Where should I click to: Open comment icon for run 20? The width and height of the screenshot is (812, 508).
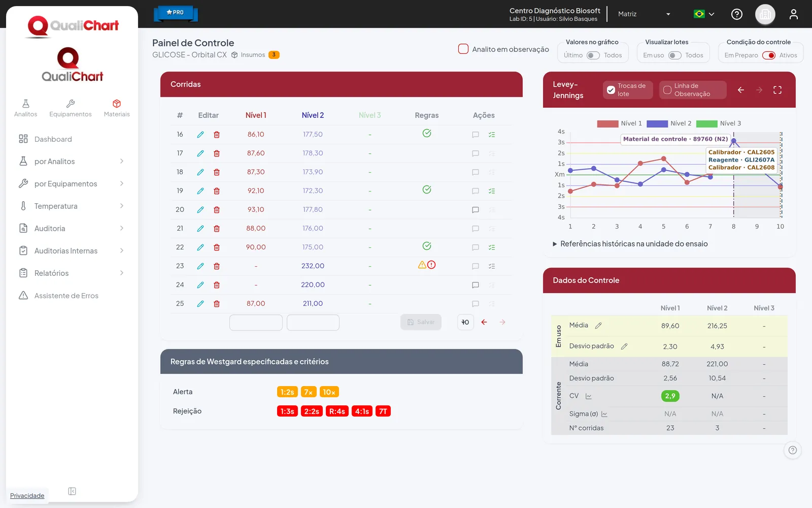476,210
